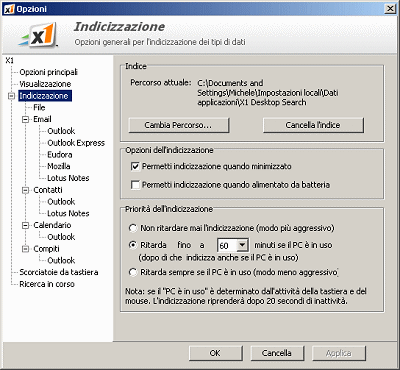
Task: Open Outlook under Calendario
Action: pyautogui.click(x=61, y=237)
